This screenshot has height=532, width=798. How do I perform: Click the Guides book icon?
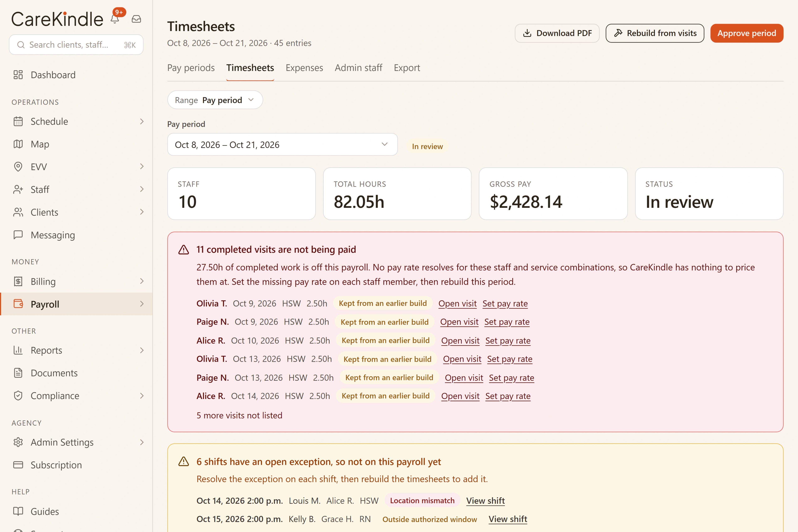tap(18, 511)
